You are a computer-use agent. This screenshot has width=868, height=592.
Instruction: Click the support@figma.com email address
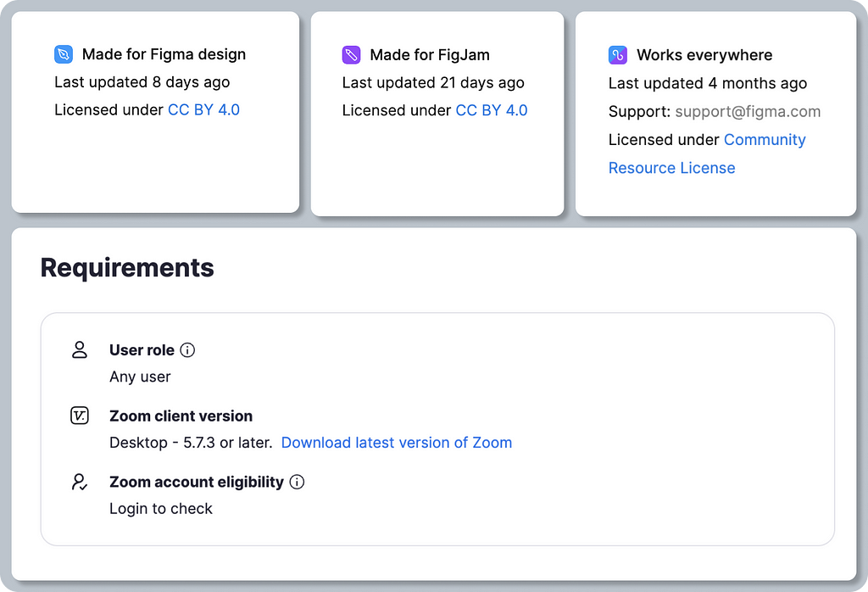(x=748, y=111)
